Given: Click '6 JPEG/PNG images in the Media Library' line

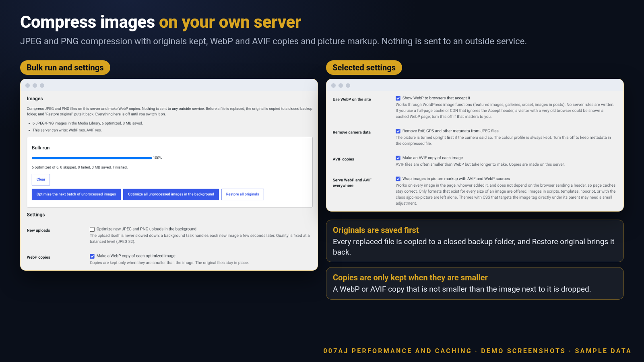Looking at the screenshot, I should tap(88, 123).
